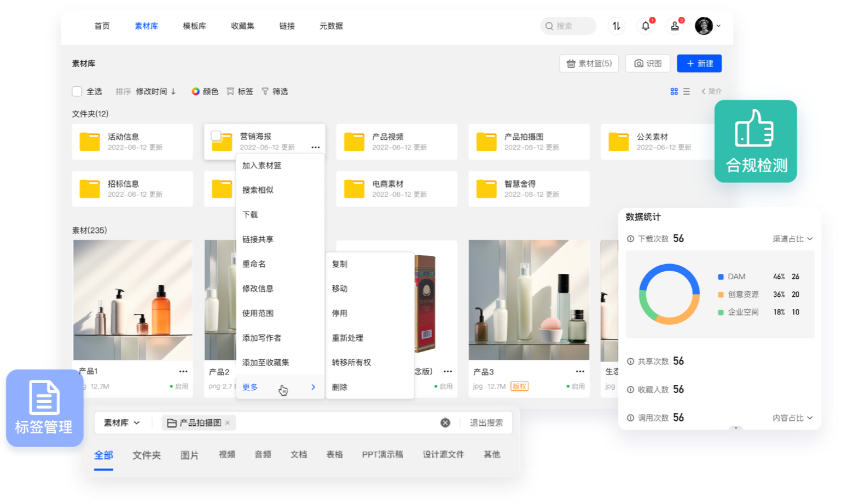Click the blue 新建 button
Image resolution: width=842 pixels, height=504 pixels.
pyautogui.click(x=699, y=63)
